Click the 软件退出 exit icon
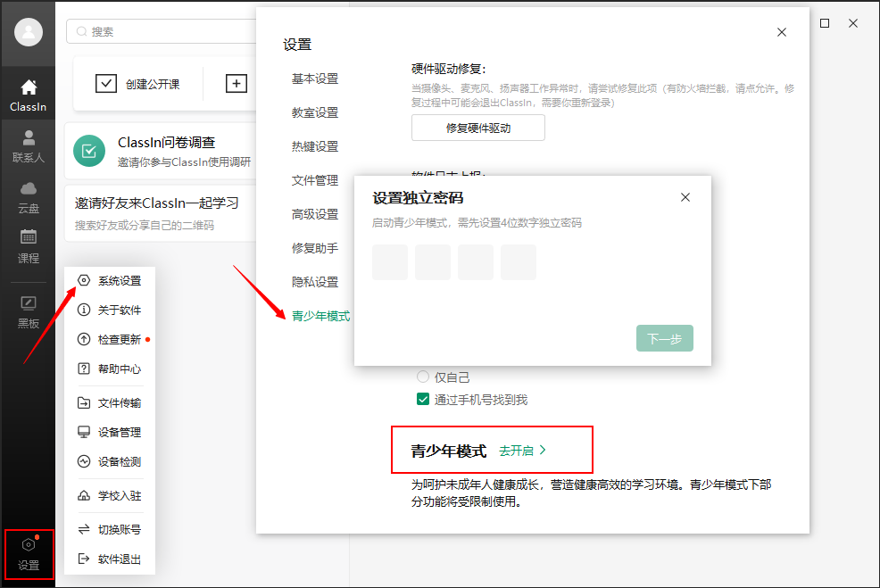This screenshot has height=588, width=880. [x=84, y=559]
